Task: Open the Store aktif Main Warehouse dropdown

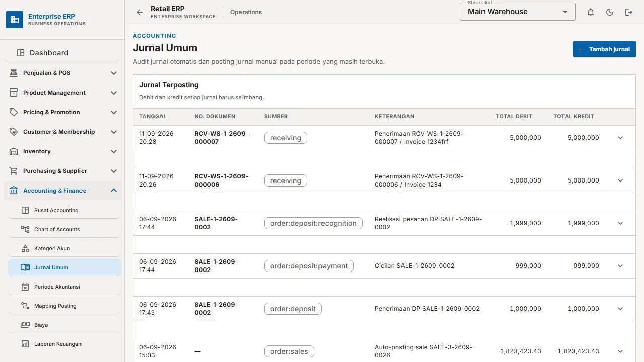Action: (517, 12)
